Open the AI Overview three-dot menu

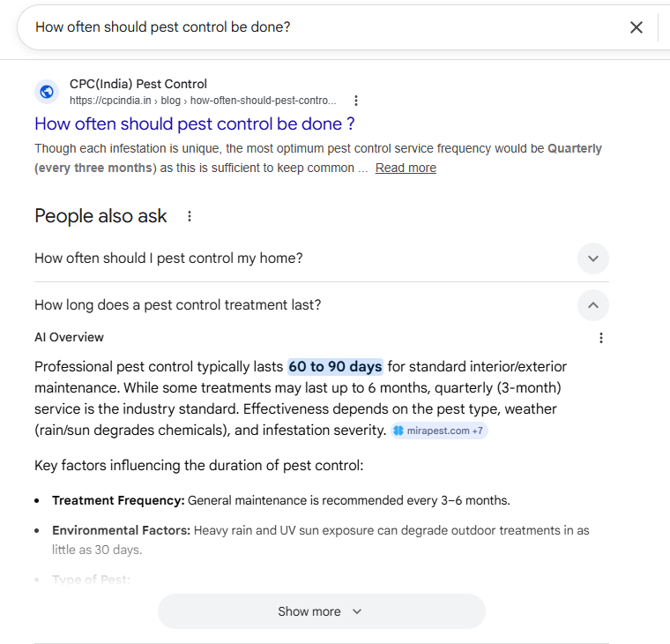601,338
